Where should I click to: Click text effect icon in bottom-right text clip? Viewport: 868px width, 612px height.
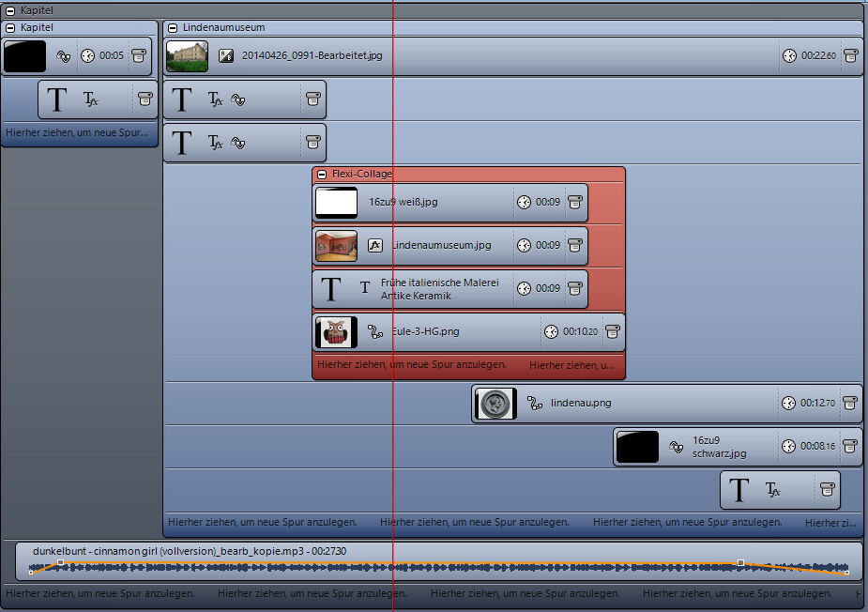click(x=772, y=490)
